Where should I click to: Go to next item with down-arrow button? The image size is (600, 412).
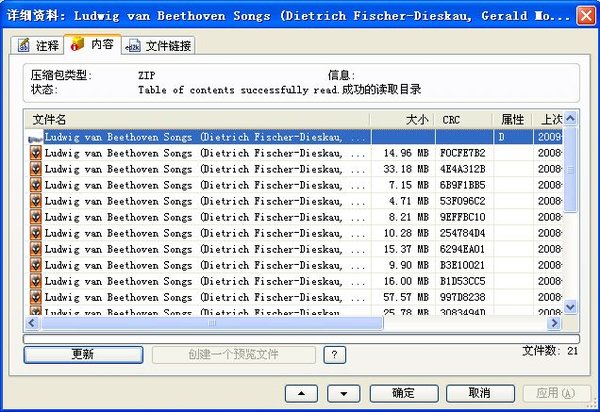(344, 393)
